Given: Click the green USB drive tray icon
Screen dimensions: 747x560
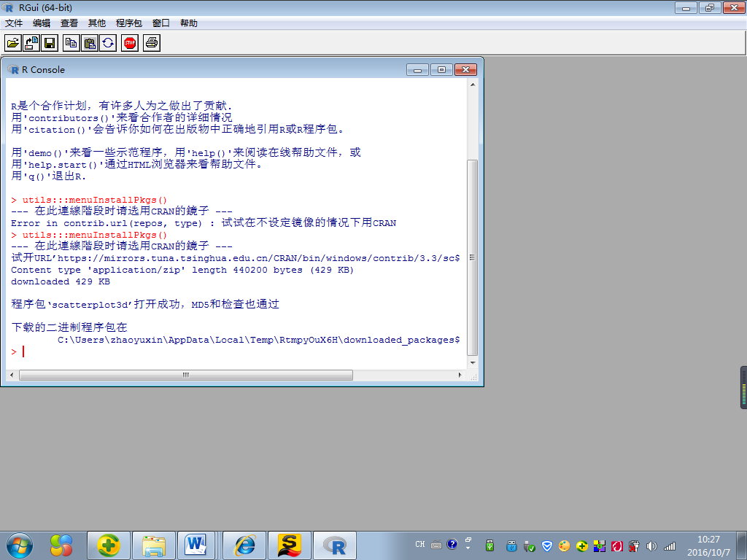Looking at the screenshot, I should (489, 545).
